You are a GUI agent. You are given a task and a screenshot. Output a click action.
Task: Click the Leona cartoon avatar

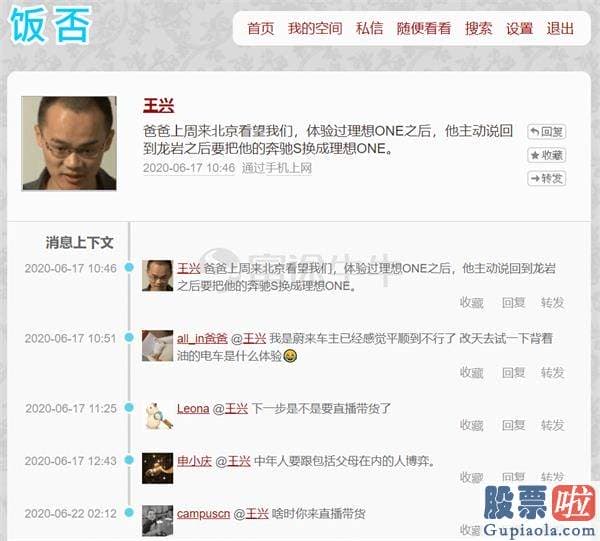click(158, 415)
